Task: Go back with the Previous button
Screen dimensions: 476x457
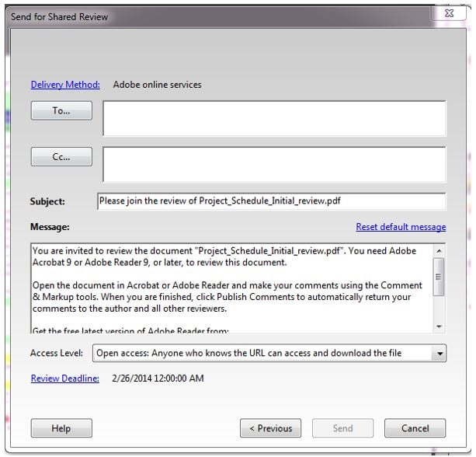Action: 271,428
